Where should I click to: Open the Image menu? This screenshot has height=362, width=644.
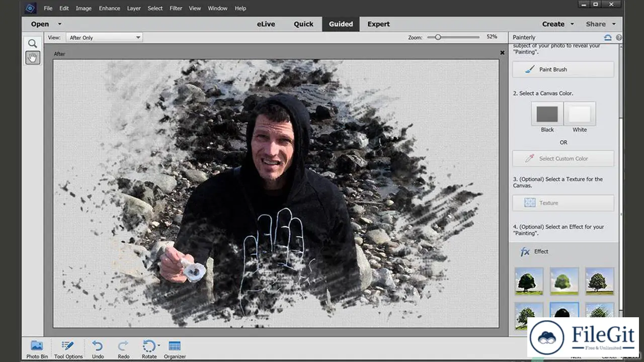click(x=84, y=8)
